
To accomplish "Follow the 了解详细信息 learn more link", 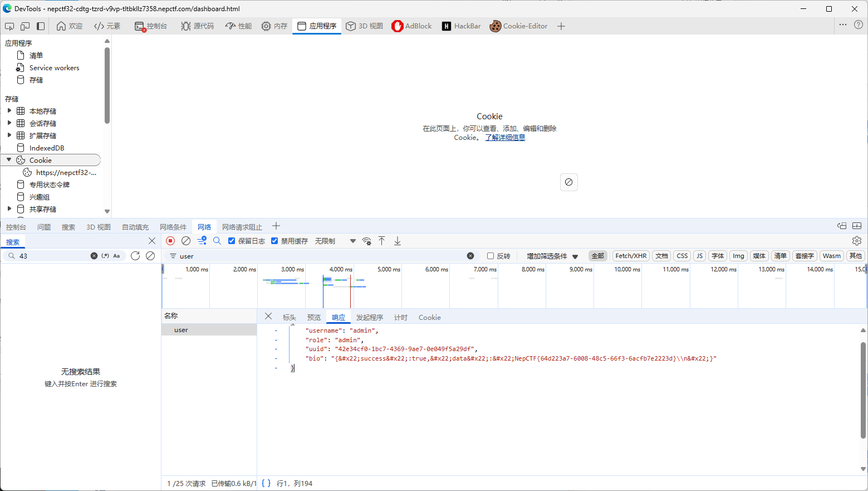I will (505, 138).
